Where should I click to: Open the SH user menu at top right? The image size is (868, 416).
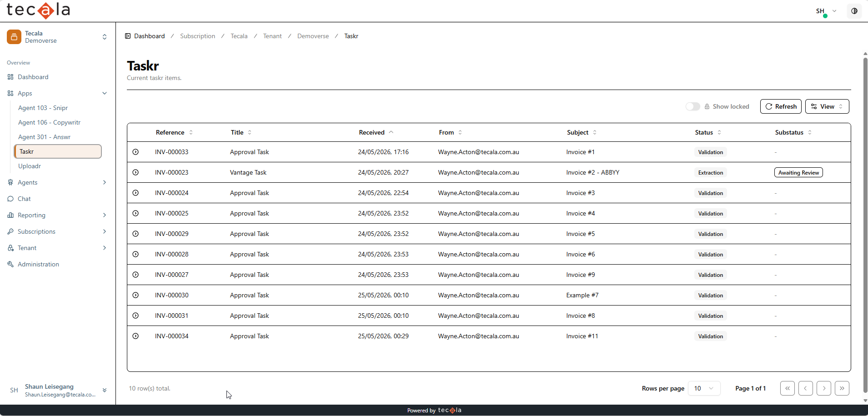tap(826, 11)
